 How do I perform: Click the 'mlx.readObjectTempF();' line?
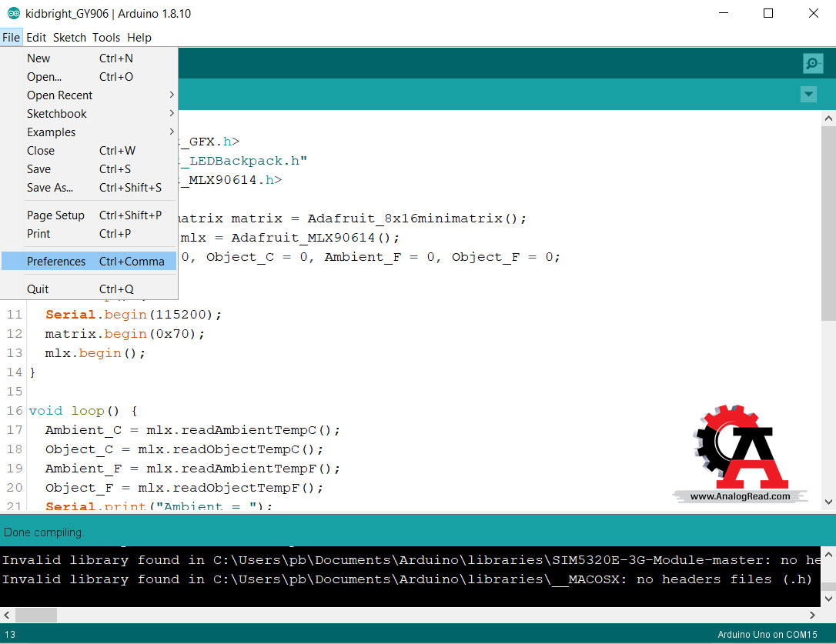[184, 487]
